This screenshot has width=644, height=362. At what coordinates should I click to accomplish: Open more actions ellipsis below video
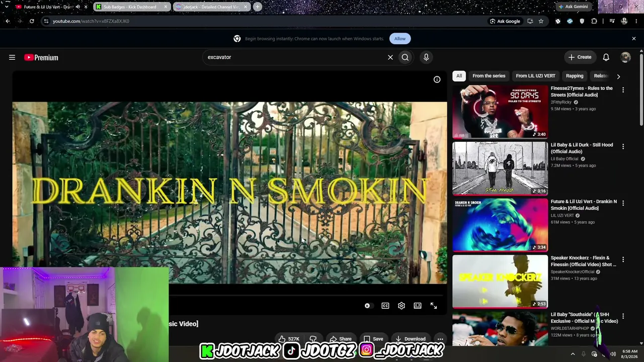coord(440,339)
